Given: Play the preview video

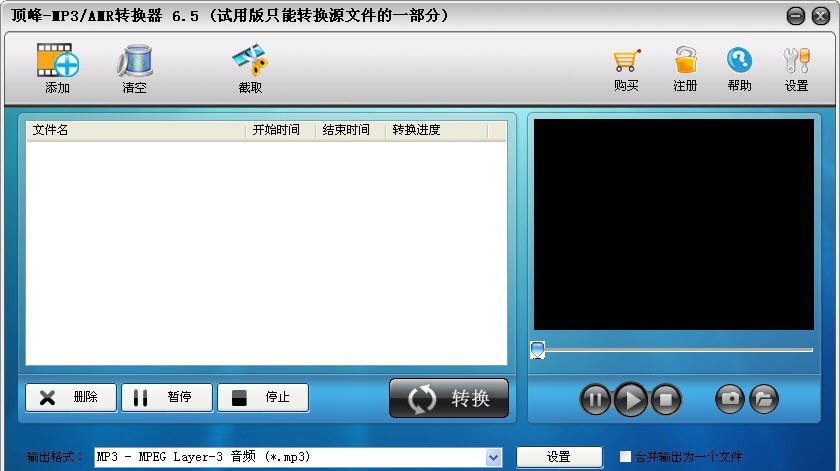Looking at the screenshot, I should tap(631, 399).
